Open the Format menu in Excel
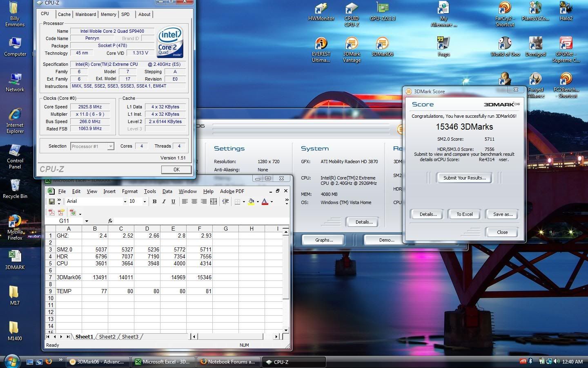 pos(130,191)
